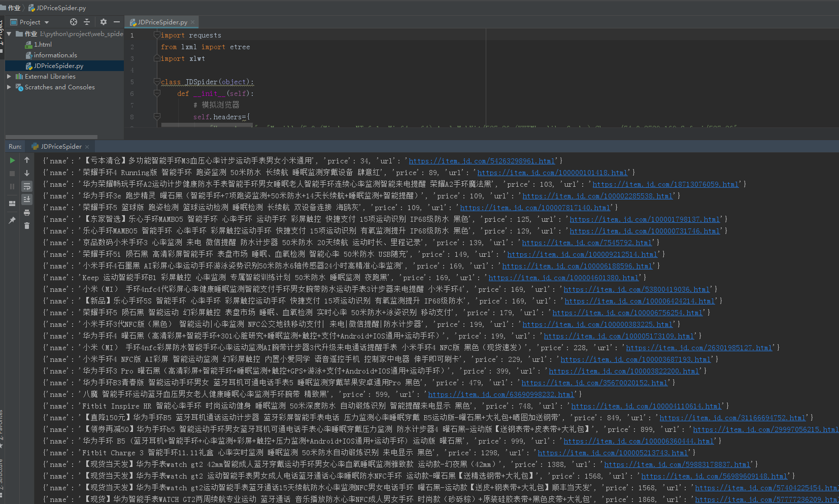Open the item.jd.com/59883178837.html link

point(677,464)
